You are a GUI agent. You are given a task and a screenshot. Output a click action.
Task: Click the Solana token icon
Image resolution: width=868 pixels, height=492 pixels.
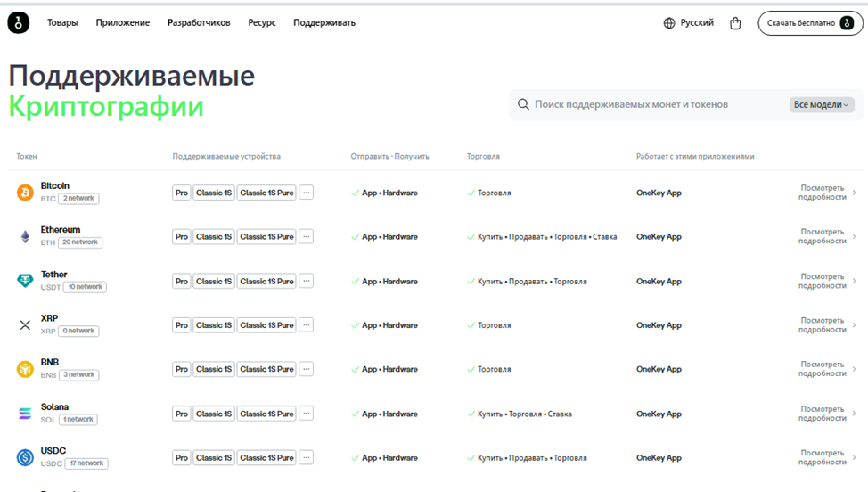pyautogui.click(x=25, y=414)
